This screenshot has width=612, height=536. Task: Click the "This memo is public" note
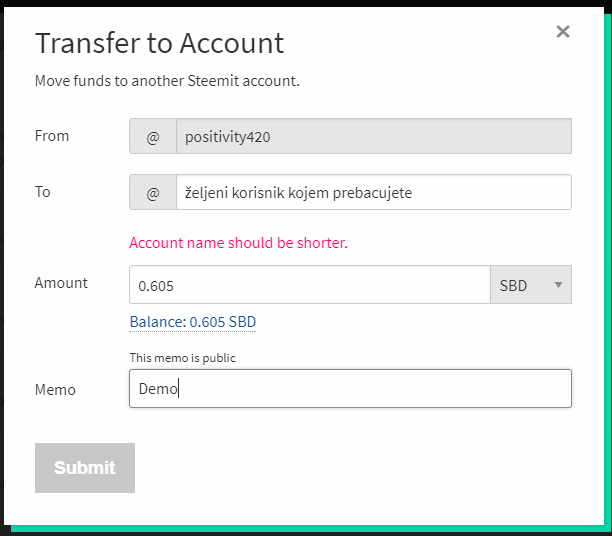tap(183, 357)
